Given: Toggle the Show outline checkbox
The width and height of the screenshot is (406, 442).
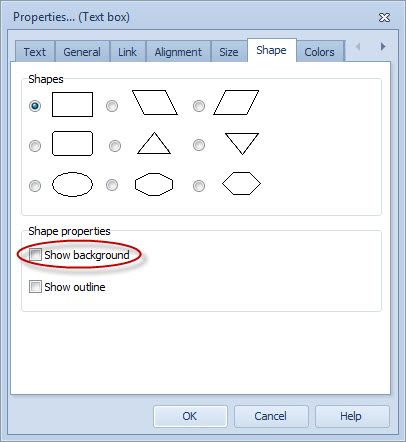Looking at the screenshot, I should point(35,287).
